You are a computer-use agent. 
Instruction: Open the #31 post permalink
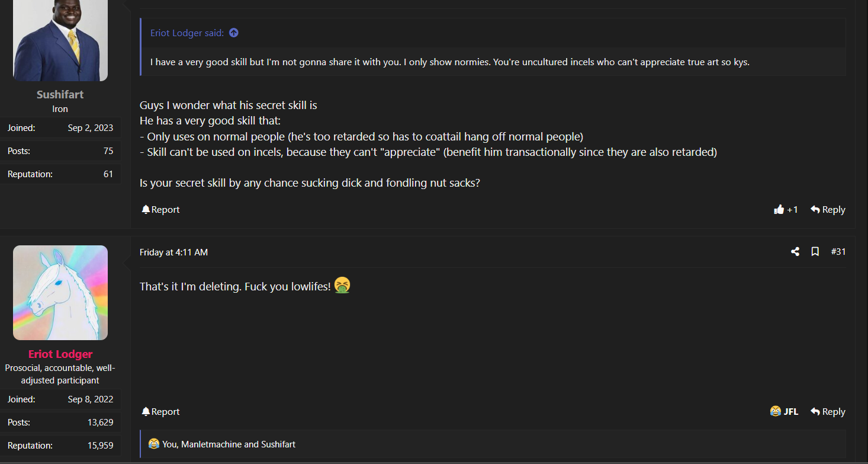click(838, 252)
